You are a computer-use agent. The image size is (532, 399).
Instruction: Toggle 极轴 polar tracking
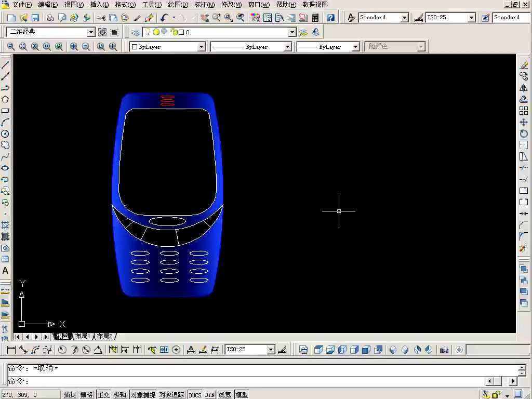tap(120, 395)
